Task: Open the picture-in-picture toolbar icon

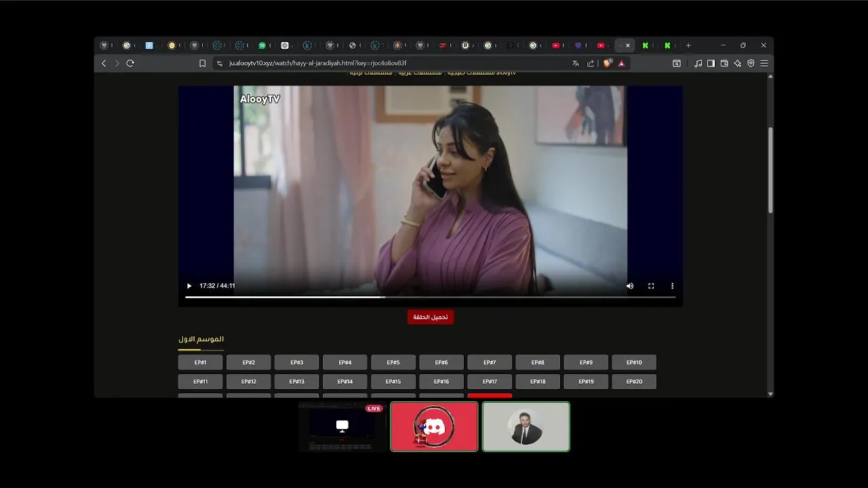Action: [677, 63]
